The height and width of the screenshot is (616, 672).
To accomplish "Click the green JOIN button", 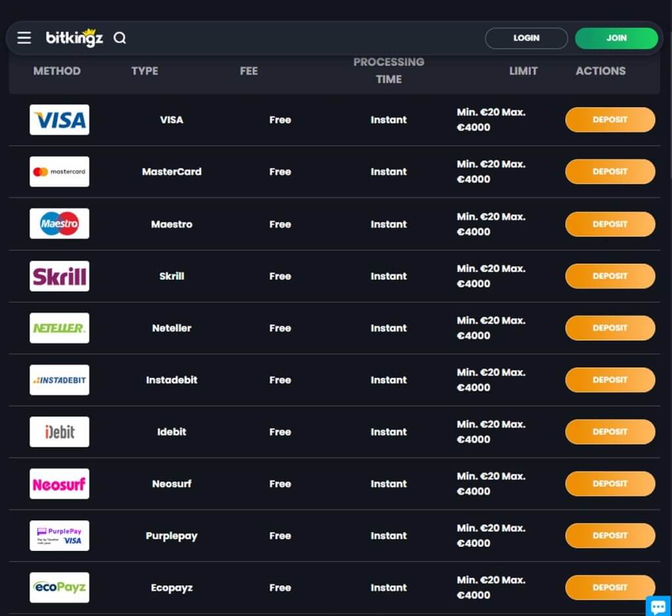I will click(x=616, y=38).
